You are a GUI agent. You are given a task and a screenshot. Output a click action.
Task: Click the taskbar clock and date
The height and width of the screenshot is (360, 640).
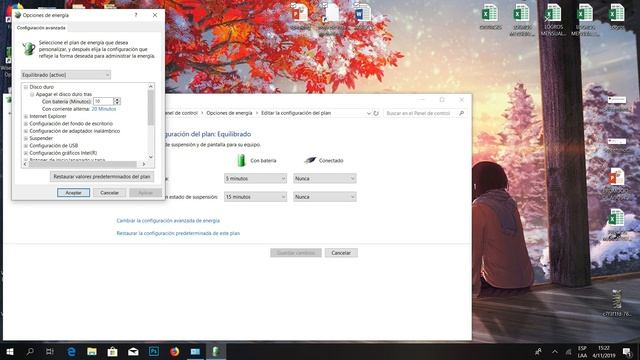point(604,351)
